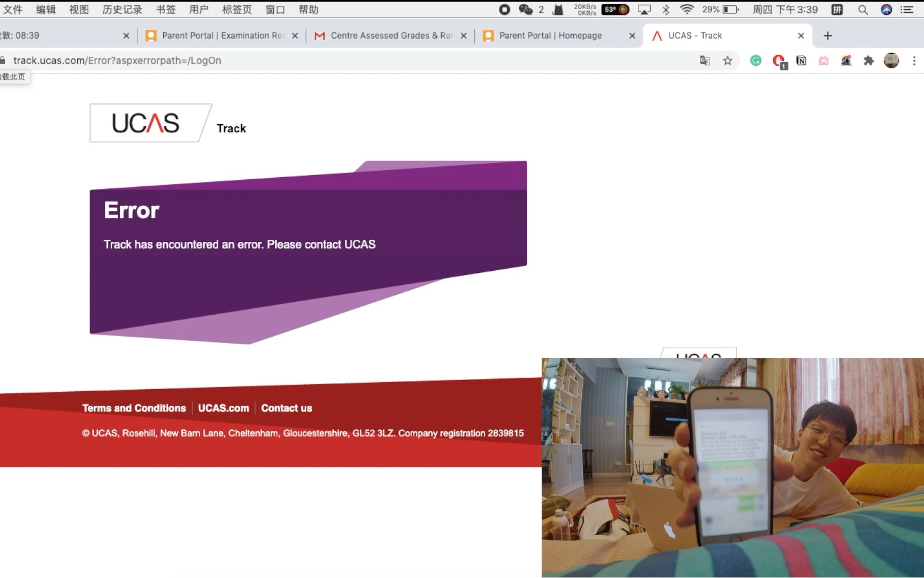Image resolution: width=924 pixels, height=578 pixels.
Task: Switch to the tab showing 08:39
Action: [64, 36]
